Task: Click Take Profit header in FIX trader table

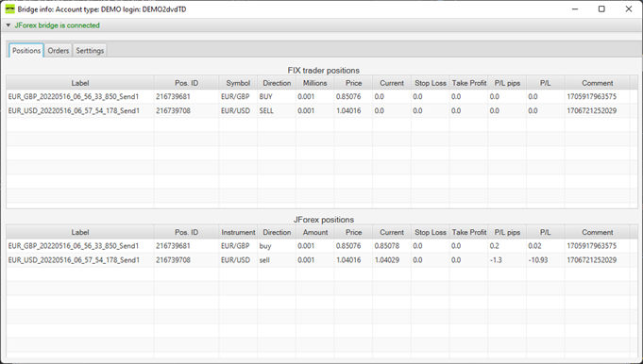Action: (x=468, y=83)
